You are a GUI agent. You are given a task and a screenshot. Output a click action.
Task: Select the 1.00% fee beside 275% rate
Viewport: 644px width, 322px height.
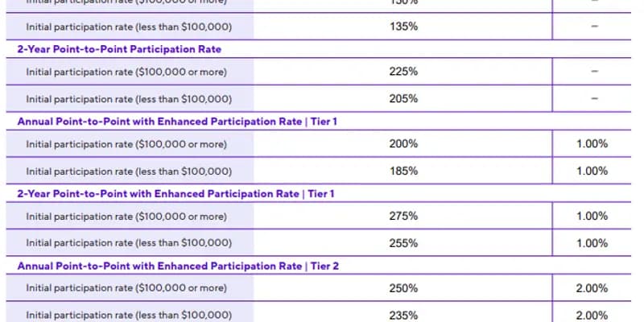pyautogui.click(x=592, y=216)
